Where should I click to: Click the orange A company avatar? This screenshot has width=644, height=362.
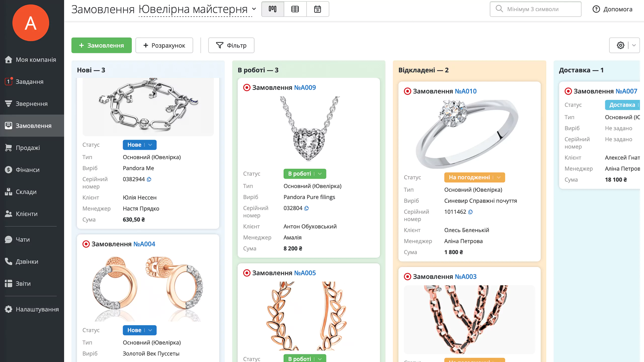tap(31, 23)
